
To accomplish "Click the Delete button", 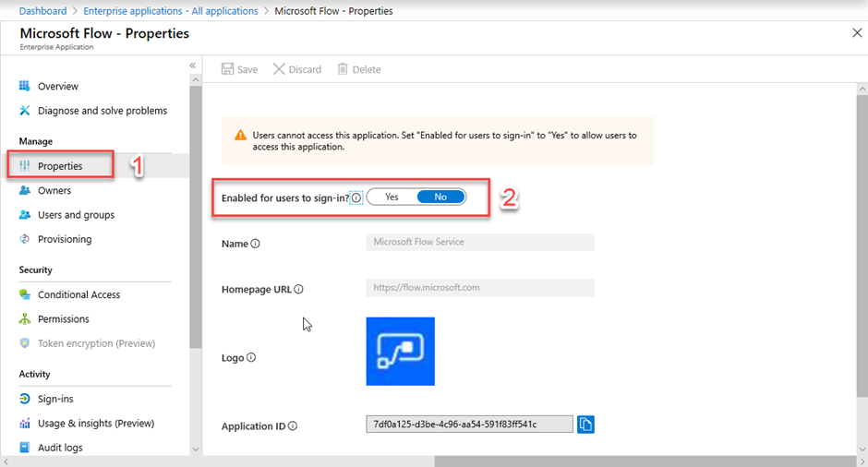I will 359,68.
